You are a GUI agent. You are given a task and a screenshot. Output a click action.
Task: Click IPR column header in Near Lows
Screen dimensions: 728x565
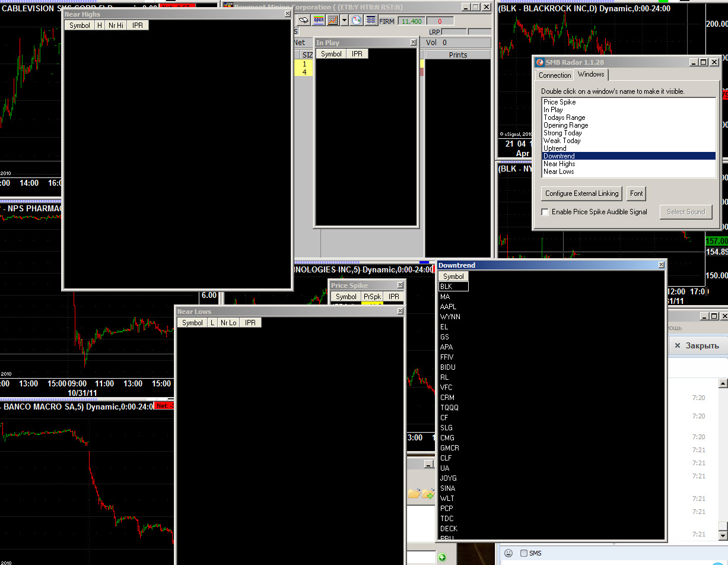(250, 322)
